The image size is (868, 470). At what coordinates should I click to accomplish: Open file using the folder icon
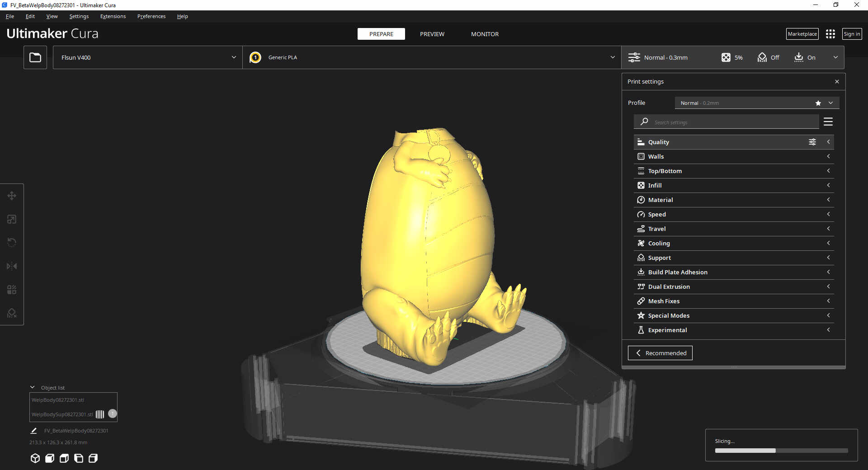tap(35, 57)
